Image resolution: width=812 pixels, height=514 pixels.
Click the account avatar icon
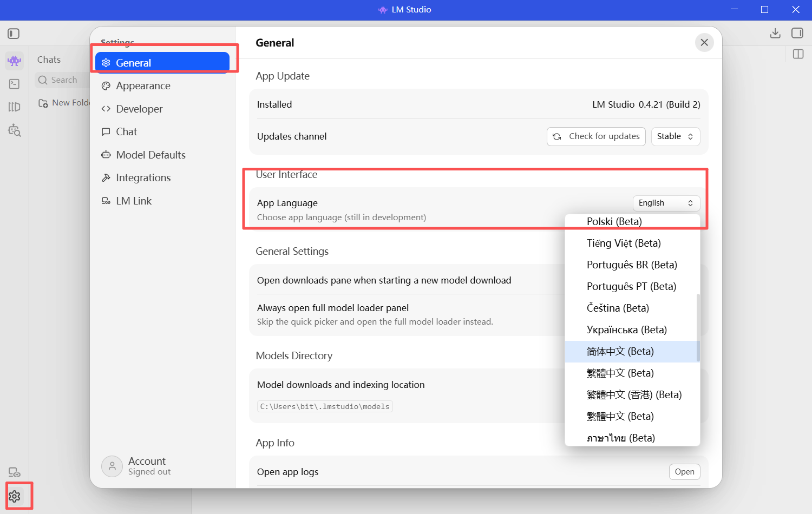pyautogui.click(x=112, y=466)
